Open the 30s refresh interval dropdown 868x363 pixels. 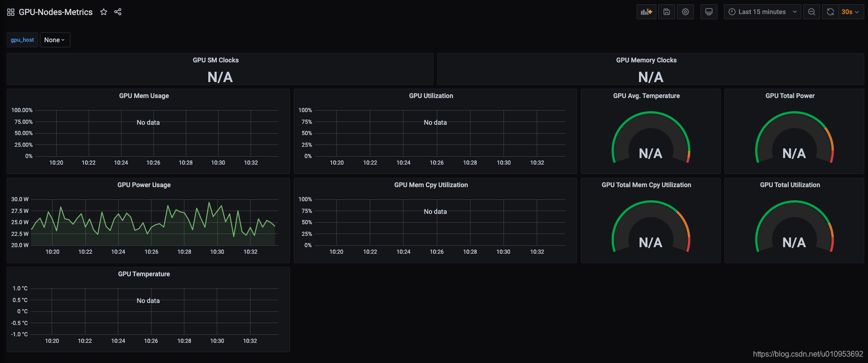pos(851,12)
